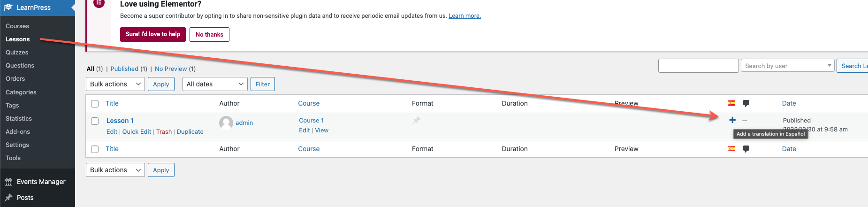The height and width of the screenshot is (207, 868).
Task: Open the top Bulk actions dropdown
Action: [115, 84]
